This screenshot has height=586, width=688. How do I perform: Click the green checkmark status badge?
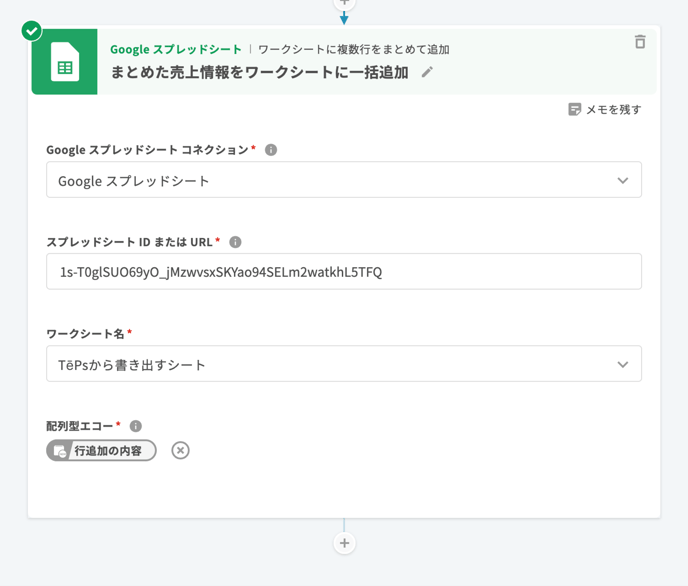coord(33,31)
